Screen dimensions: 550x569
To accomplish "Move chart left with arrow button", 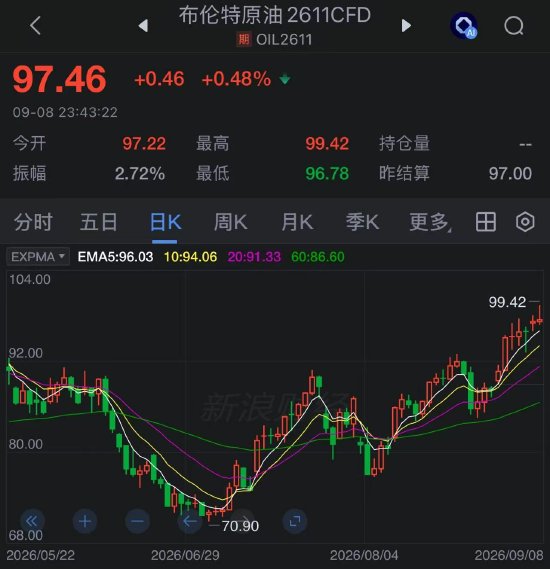I will [x=190, y=521].
